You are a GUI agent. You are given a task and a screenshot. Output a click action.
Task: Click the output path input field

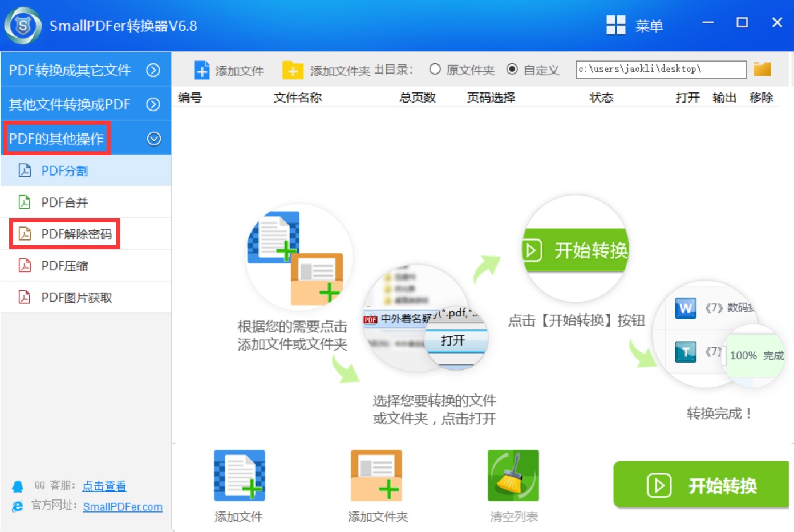pos(661,69)
